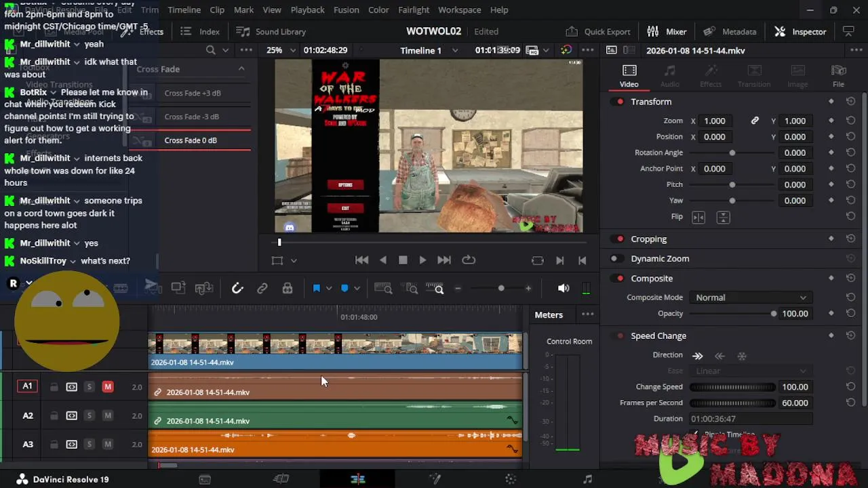Flip the clip horizontally
868x488 pixels.
[x=698, y=217]
